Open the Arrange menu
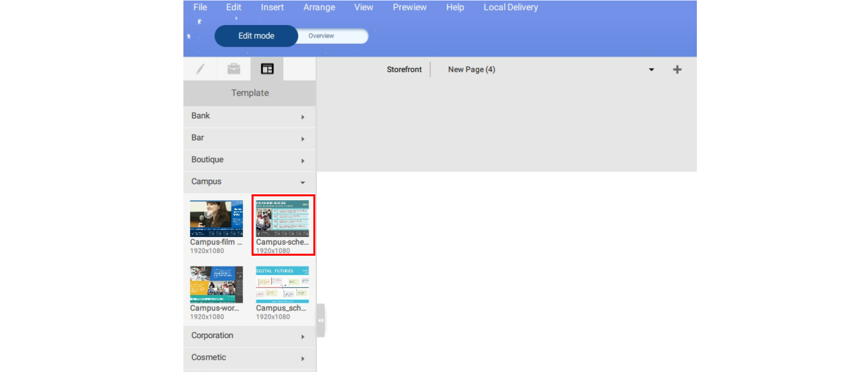This screenshot has width=868, height=372. point(319,7)
